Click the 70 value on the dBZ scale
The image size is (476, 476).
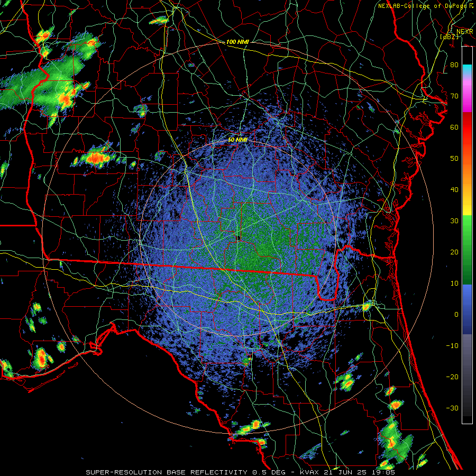454,96
